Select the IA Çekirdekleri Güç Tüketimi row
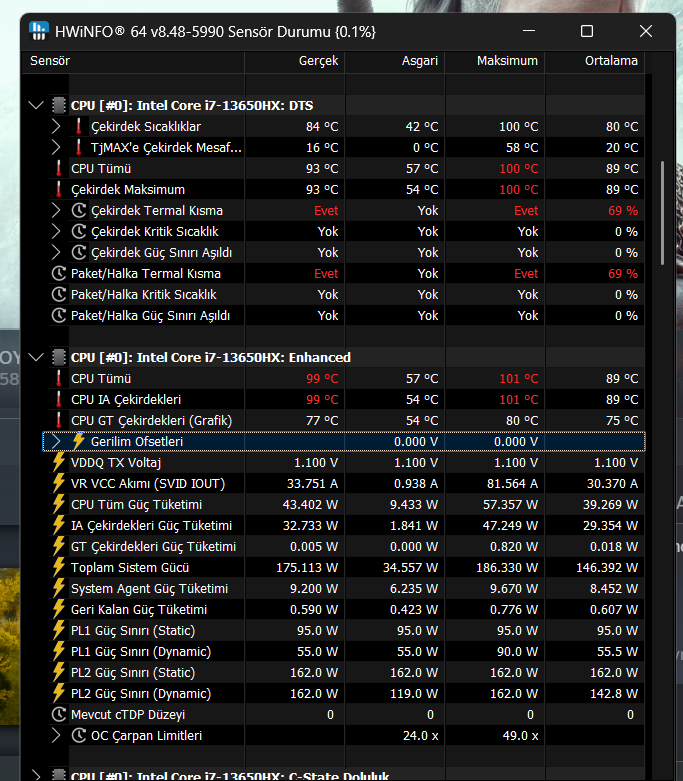This screenshot has width=683, height=781. coord(347,525)
